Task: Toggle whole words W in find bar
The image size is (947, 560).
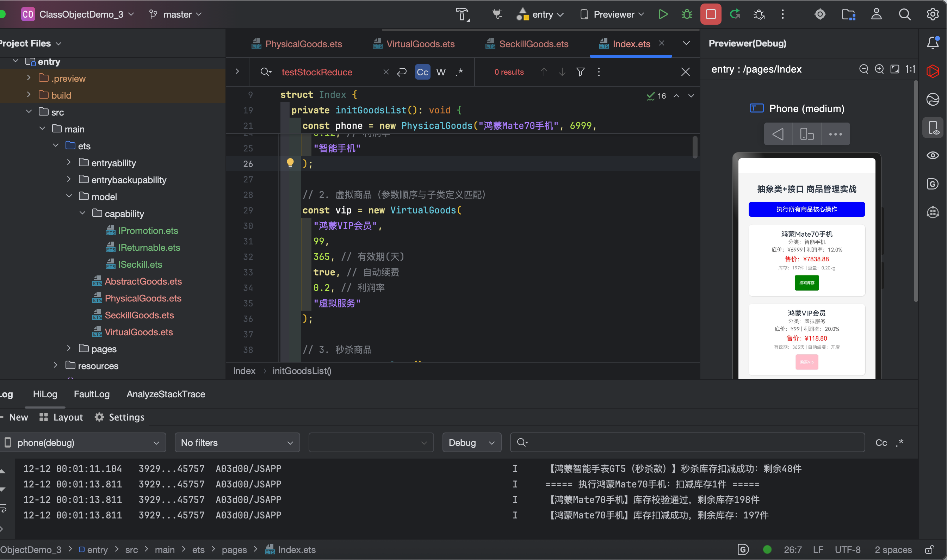Action: (x=441, y=72)
